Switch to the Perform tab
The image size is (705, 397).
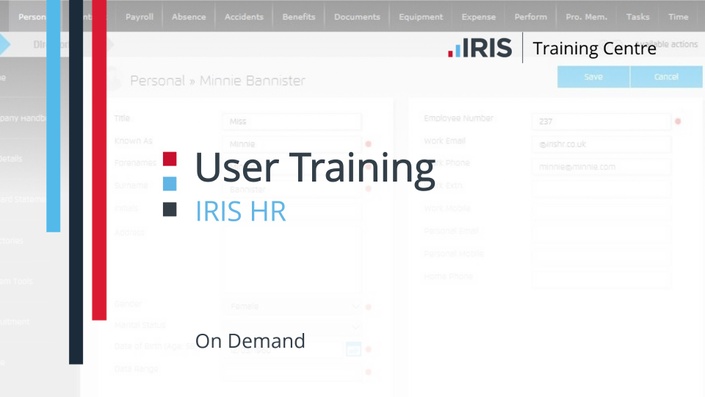tap(531, 17)
